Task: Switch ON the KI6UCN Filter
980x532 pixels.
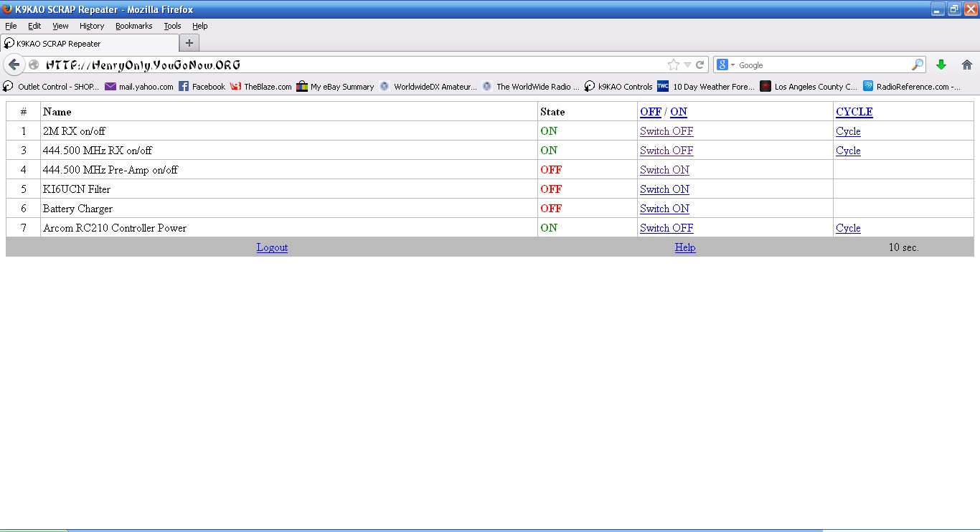Action: click(x=664, y=189)
